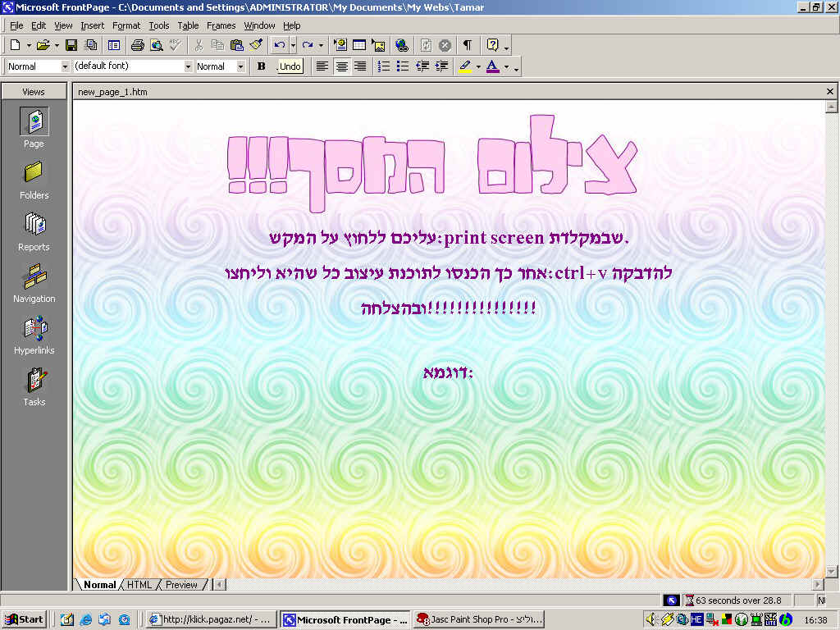The image size is (840, 630).
Task: Switch to Jasc Paint Shop Pro taskbar button
Action: pos(478,619)
